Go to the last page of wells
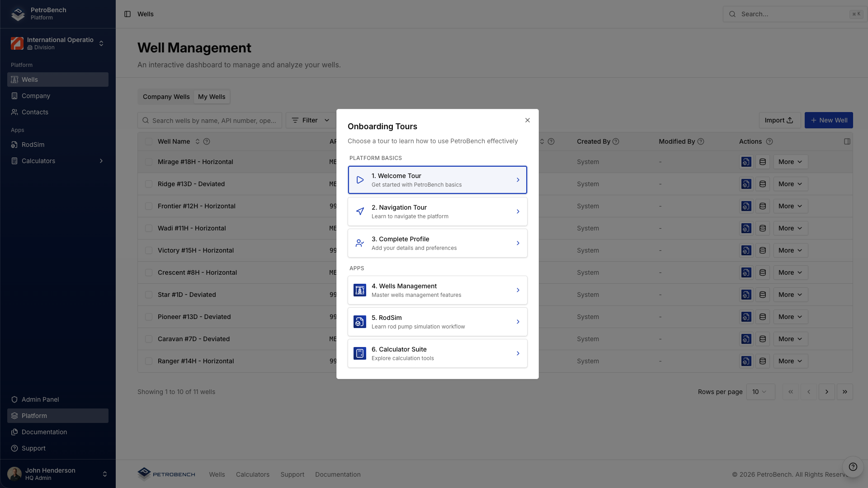 tap(844, 392)
